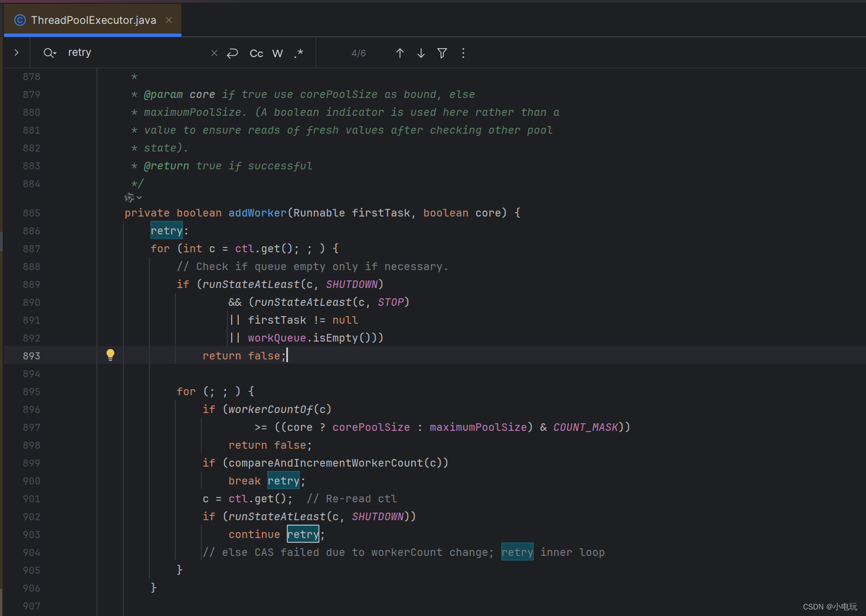Click corePoolSize on line 897
This screenshot has width=866, height=616.
[371, 427]
